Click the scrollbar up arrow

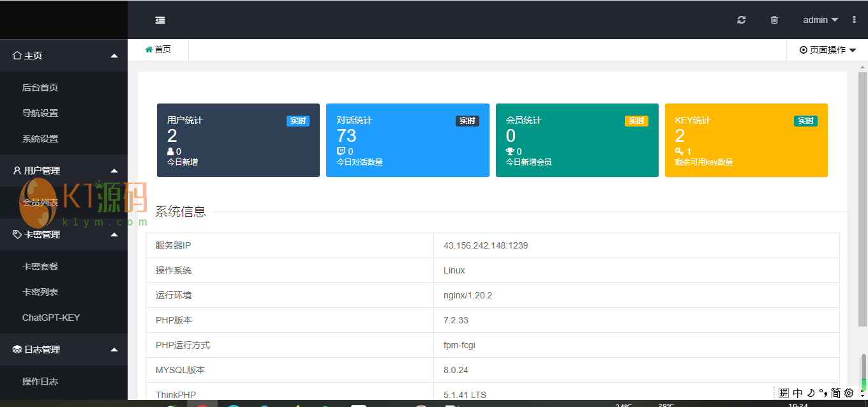[x=863, y=66]
